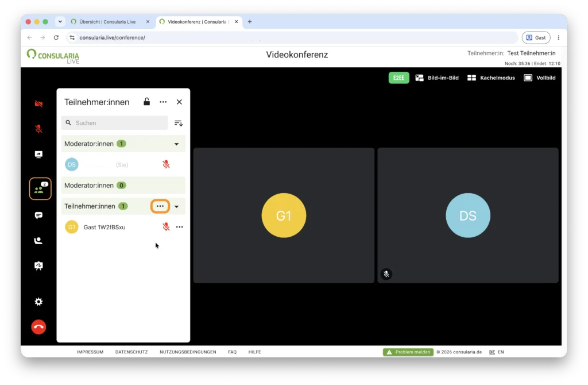
Task: Open options menu for Gast 1W2fBSxu
Action: coord(180,227)
